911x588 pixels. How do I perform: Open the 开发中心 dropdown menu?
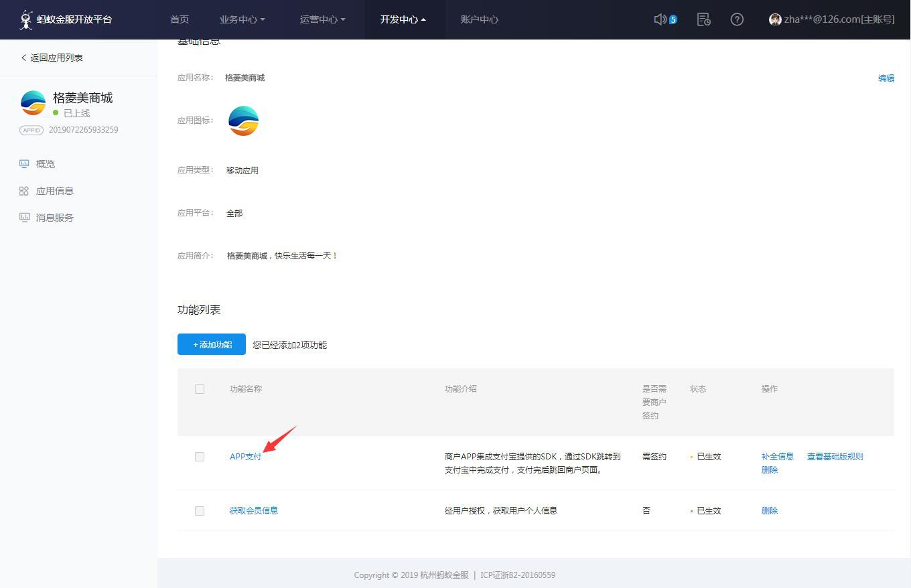[403, 19]
